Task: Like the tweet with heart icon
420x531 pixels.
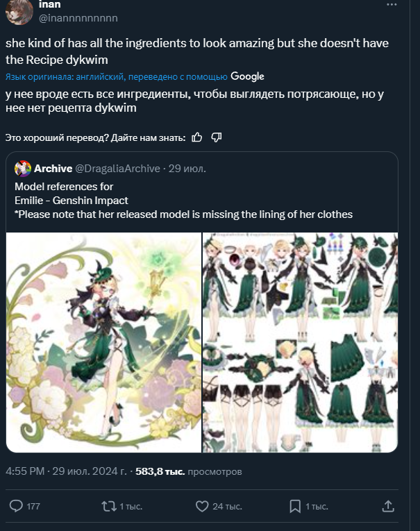Action: click(202, 506)
